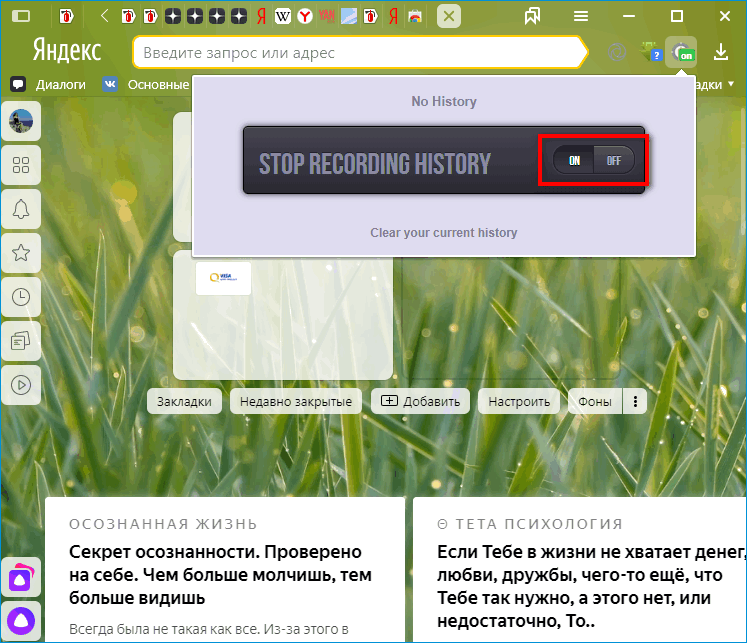Viewport: 747px width, 643px height.
Task: Toggle the side panel icon in title bar
Action: tap(20, 16)
